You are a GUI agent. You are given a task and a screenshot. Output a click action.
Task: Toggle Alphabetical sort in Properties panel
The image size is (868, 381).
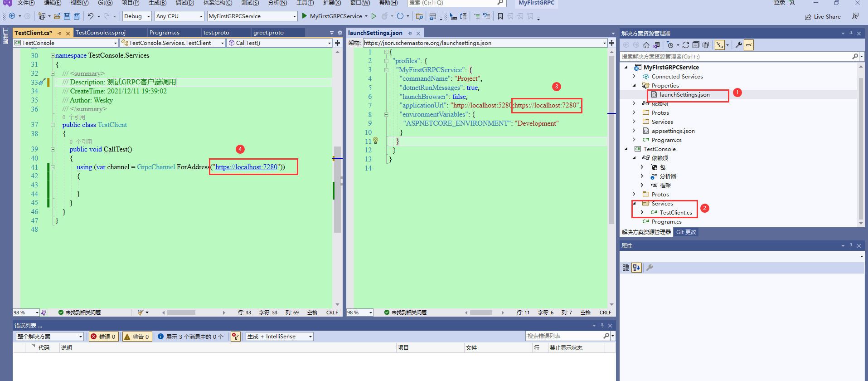point(636,268)
